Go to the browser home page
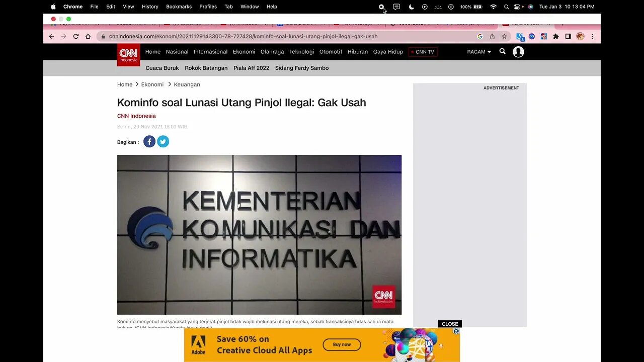The image size is (644, 362). click(x=88, y=36)
